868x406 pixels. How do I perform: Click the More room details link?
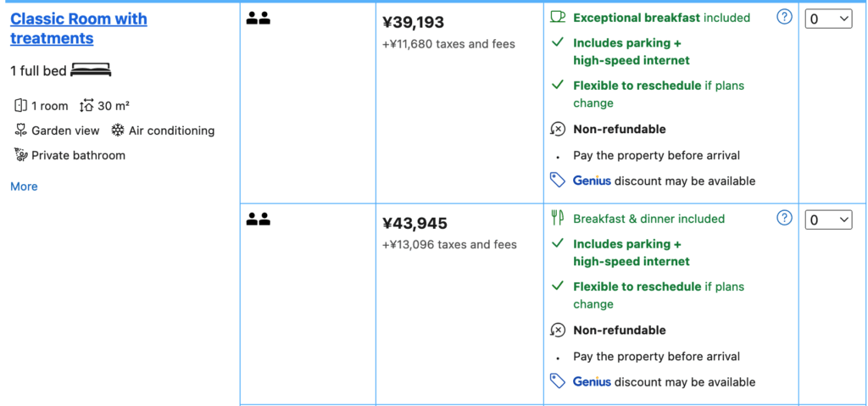coord(24,186)
